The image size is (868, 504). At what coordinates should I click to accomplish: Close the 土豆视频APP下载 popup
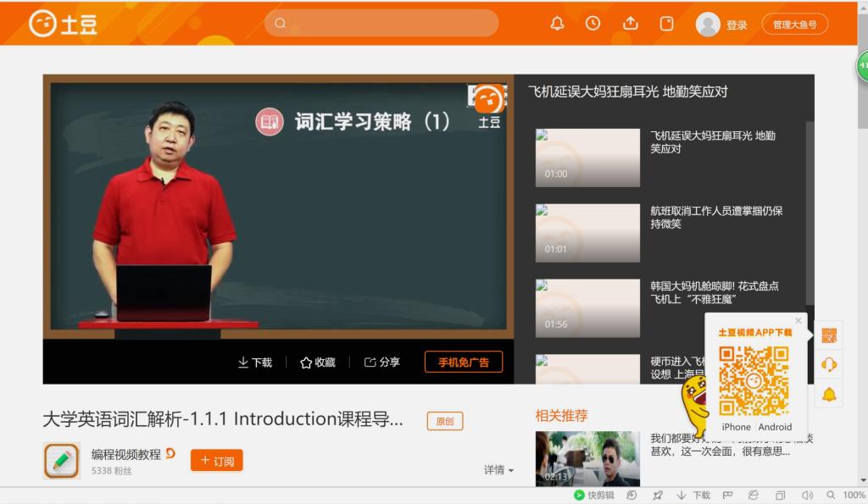point(798,321)
